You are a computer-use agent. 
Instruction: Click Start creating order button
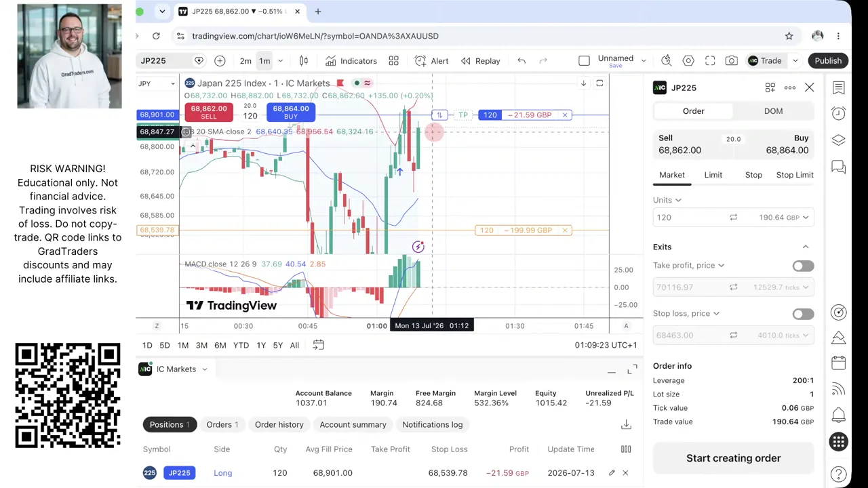pos(733,458)
